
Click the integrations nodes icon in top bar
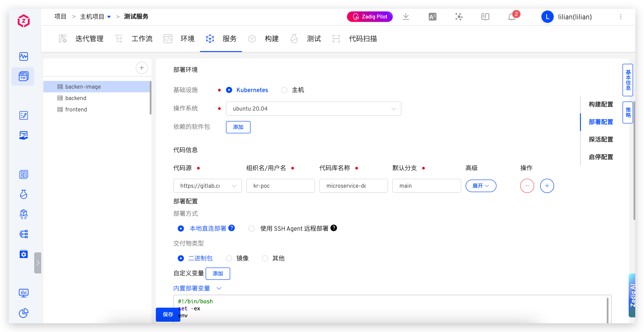(459, 16)
